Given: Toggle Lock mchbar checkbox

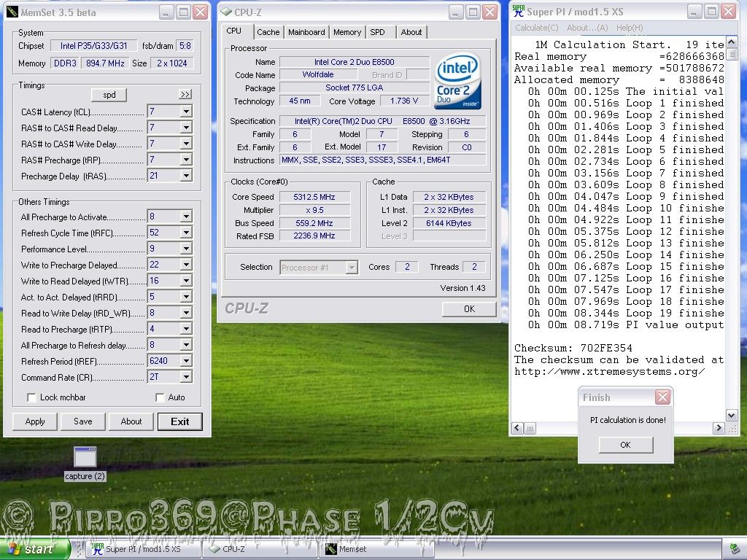Looking at the screenshot, I should (31, 397).
